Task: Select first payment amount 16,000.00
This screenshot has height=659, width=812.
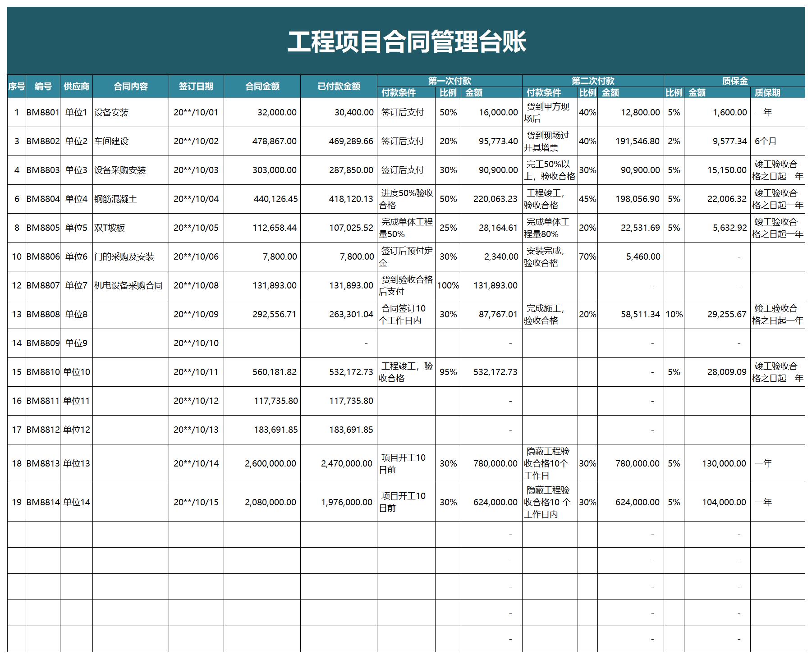Action: click(x=491, y=112)
